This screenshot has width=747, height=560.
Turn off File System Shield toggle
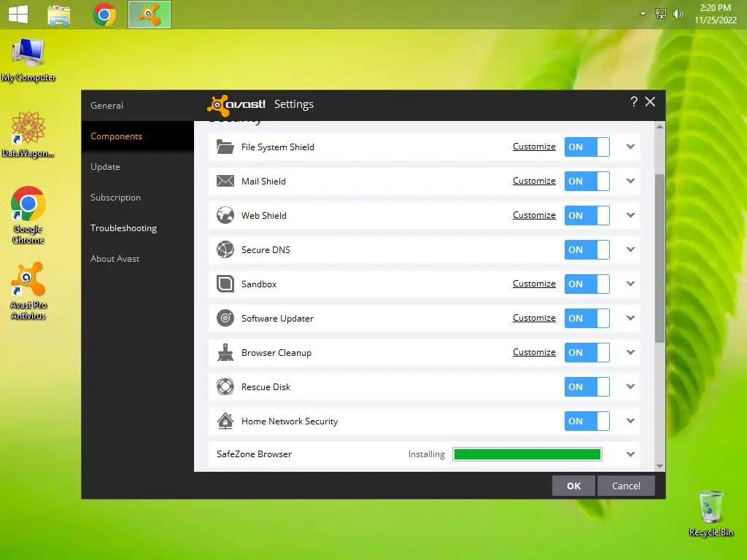click(x=587, y=147)
